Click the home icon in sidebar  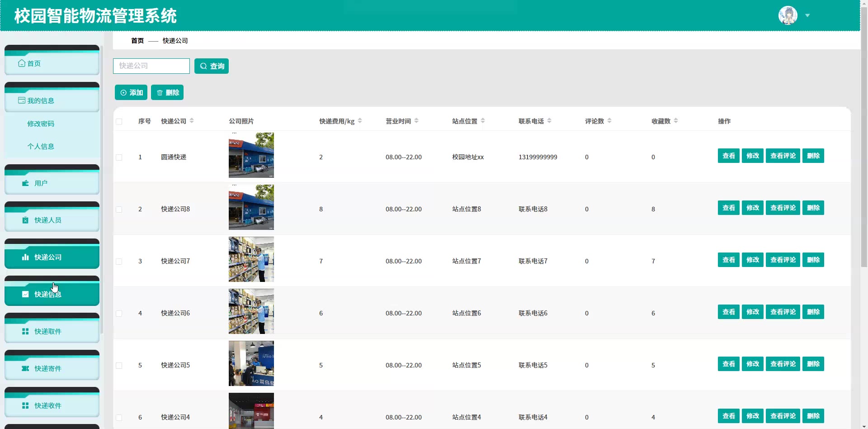click(x=22, y=63)
